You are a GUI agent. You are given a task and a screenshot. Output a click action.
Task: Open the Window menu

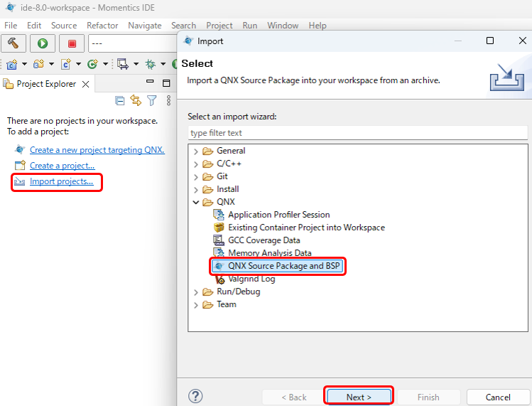283,26
